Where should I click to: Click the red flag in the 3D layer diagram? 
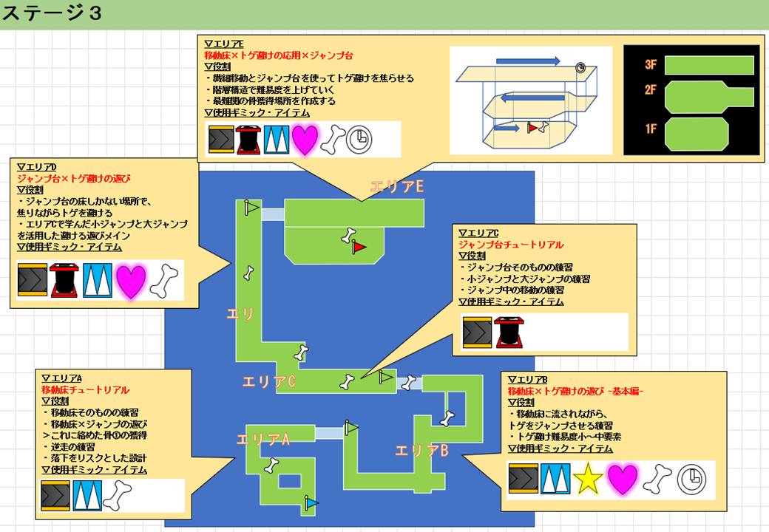[x=533, y=128]
